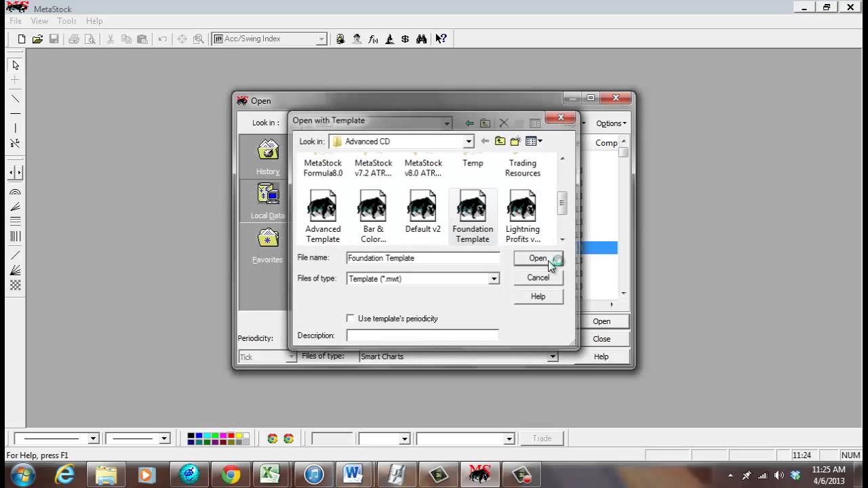This screenshot has height=488, width=868.
Task: Select the Fibonacci arcs drawing tool
Action: click(x=16, y=192)
